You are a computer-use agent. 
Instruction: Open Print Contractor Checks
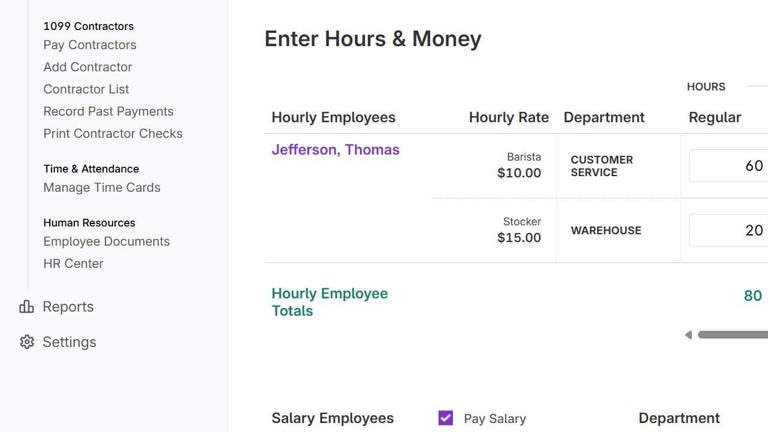pos(113,134)
